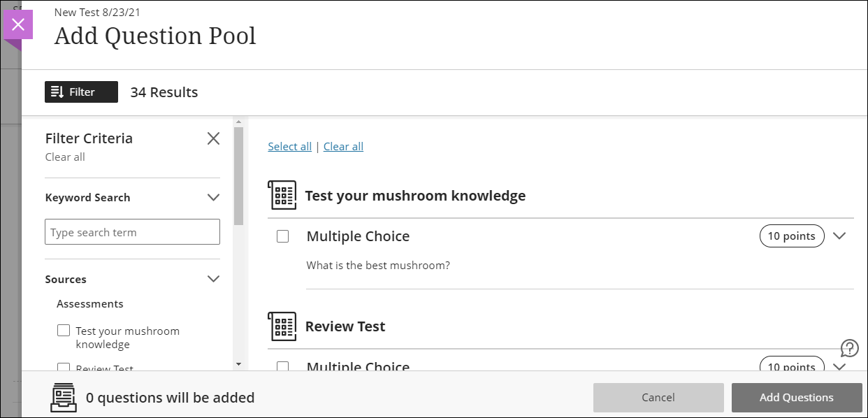Open the help question mark icon
868x418 pixels.
pos(849,347)
